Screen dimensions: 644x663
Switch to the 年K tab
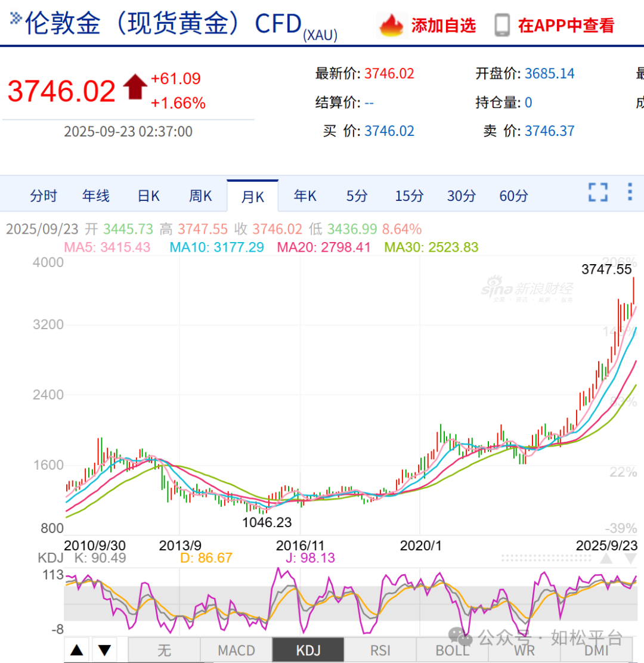click(305, 196)
